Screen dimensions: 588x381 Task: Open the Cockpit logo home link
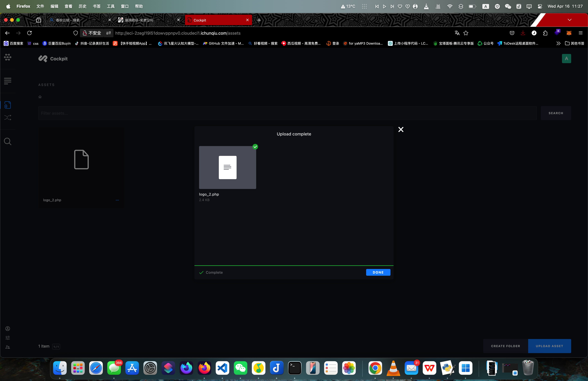click(x=53, y=59)
